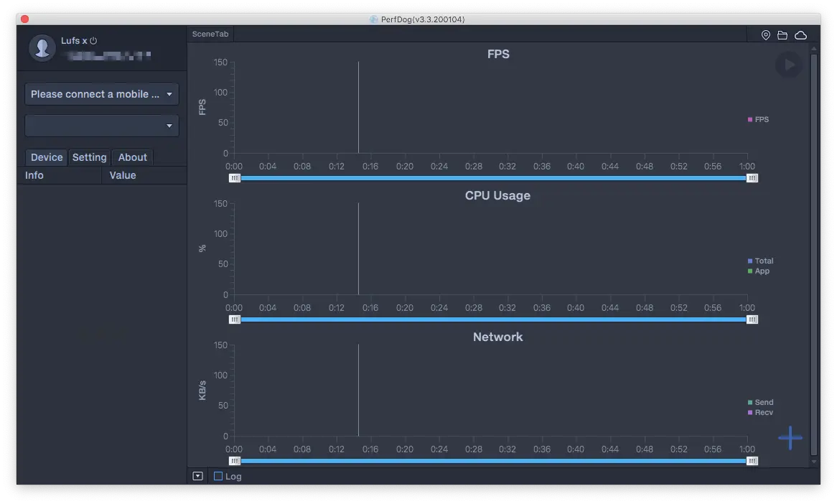
Task: Switch to the About tab
Action: (133, 157)
